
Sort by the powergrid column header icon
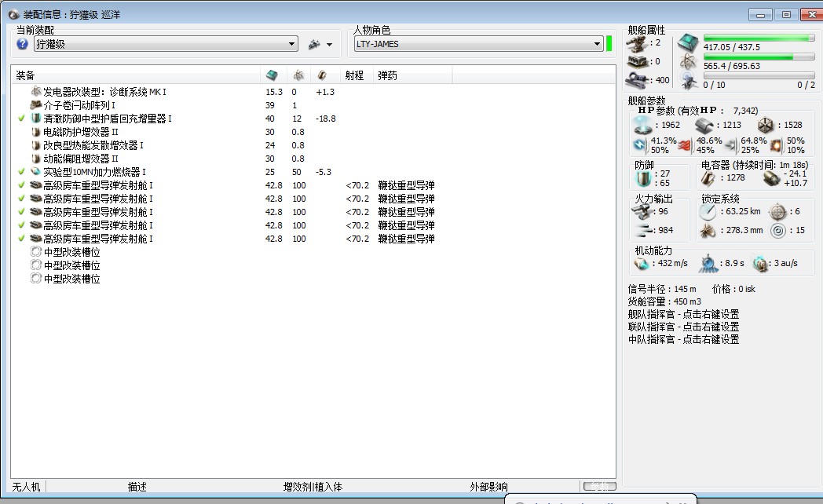point(298,75)
